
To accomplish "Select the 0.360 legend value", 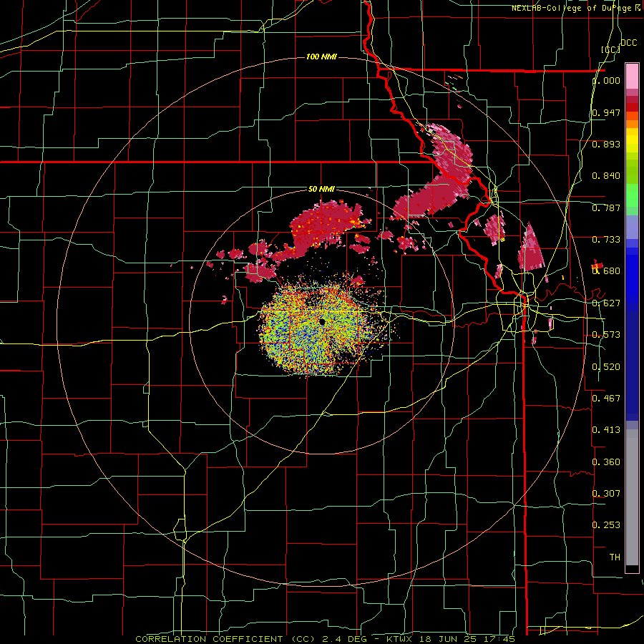I will (606, 462).
